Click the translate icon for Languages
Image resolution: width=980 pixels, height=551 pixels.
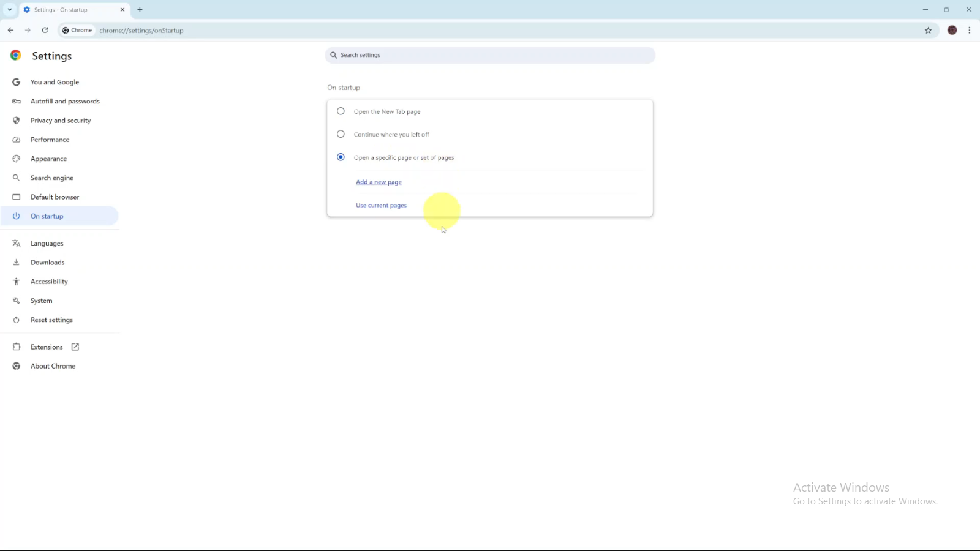17,243
